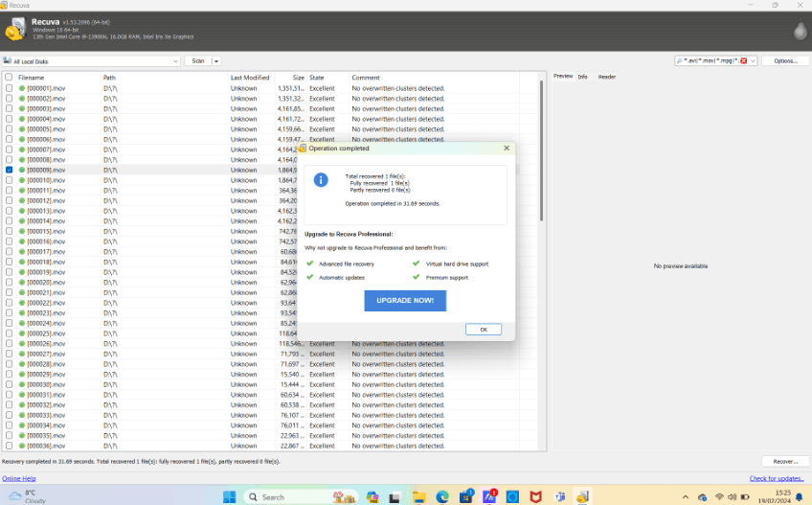This screenshot has width=812, height=505.
Task: Launch Microsoft Edge from the taskbar
Action: [442, 496]
